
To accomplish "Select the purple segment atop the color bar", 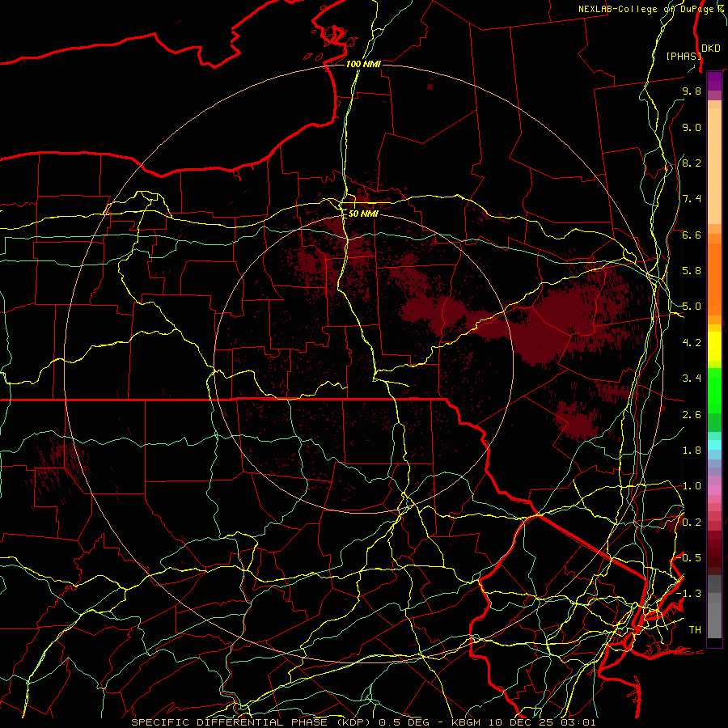I will (x=714, y=81).
